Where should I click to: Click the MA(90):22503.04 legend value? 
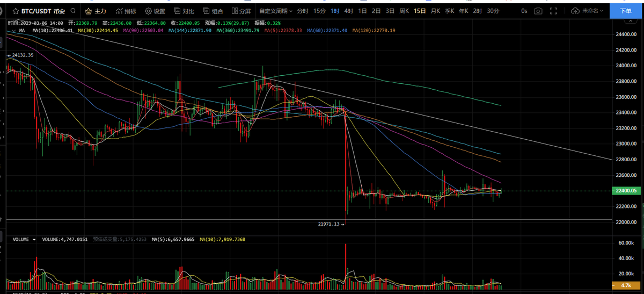[x=144, y=31]
